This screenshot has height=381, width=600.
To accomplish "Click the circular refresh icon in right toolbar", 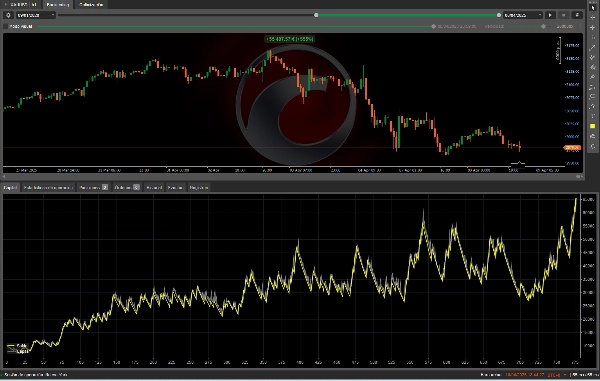I will (x=593, y=146).
